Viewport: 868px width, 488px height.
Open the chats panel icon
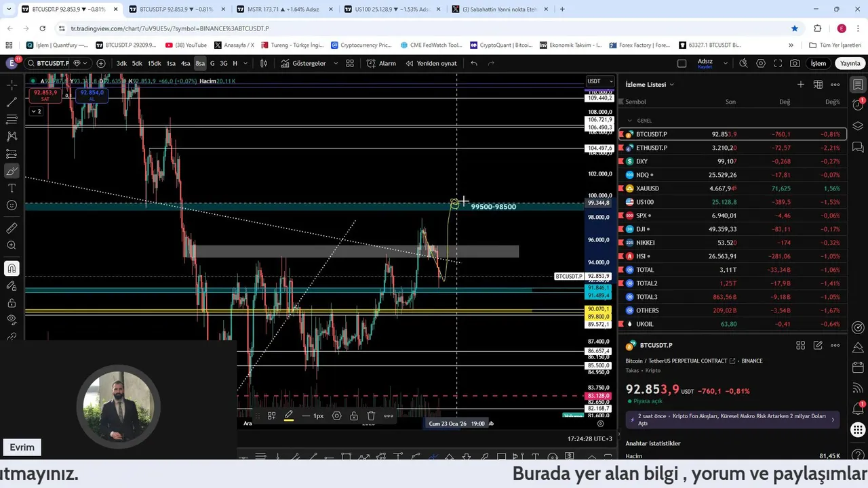(858, 146)
